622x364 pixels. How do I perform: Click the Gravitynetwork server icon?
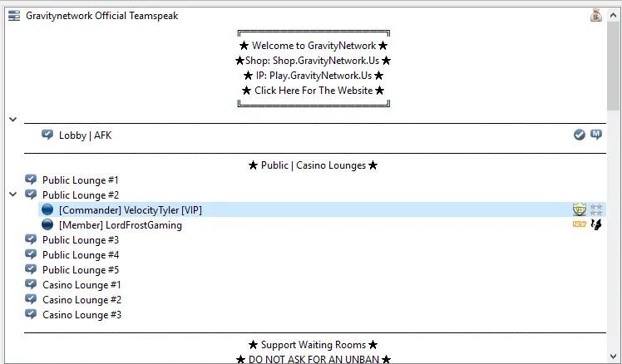click(x=14, y=16)
